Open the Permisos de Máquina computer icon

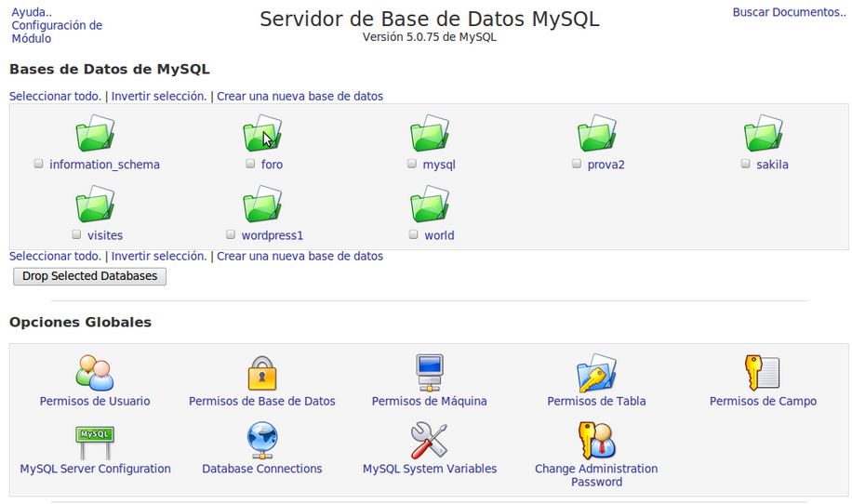click(x=429, y=373)
